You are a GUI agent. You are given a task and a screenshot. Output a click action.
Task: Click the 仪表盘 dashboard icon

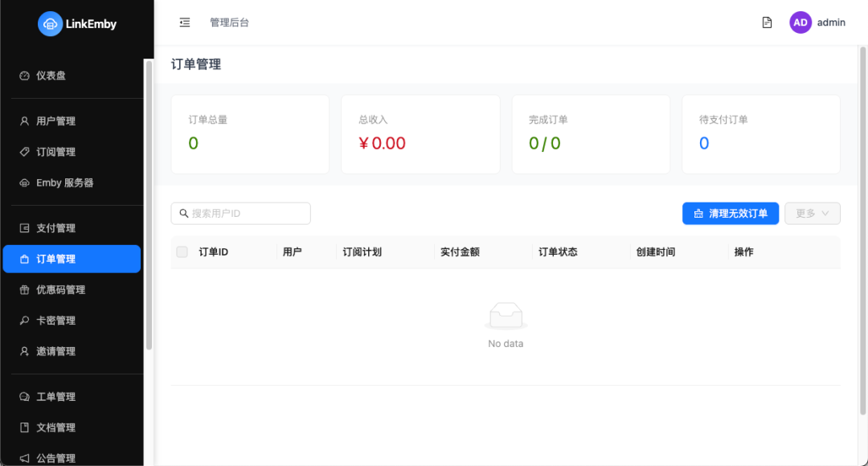click(24, 76)
